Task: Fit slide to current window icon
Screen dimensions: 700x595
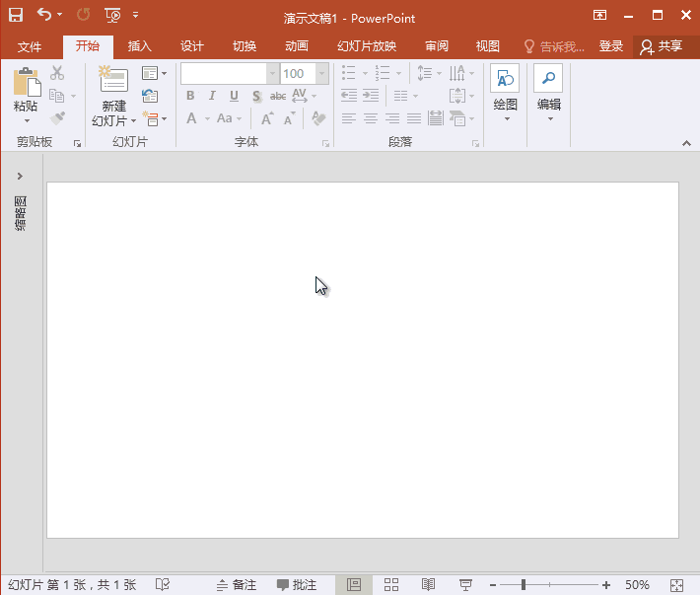Action: pyautogui.click(x=676, y=585)
